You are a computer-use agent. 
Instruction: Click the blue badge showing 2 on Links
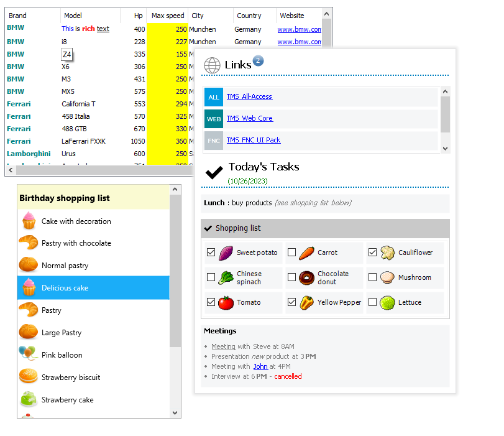[x=258, y=60]
